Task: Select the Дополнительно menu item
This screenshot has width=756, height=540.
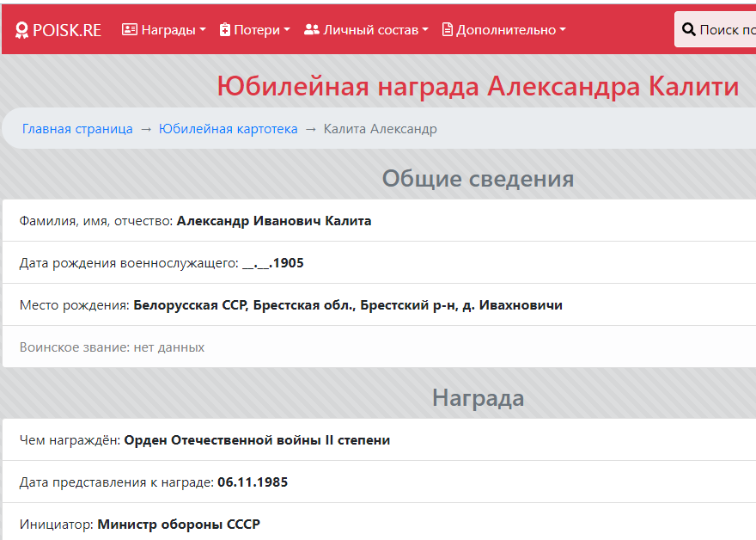Action: click(507, 28)
